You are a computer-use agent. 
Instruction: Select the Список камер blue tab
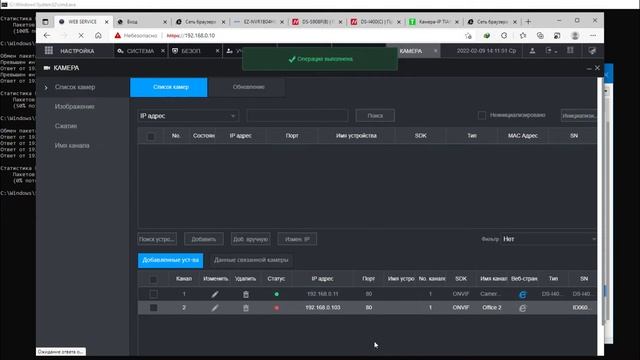169,87
